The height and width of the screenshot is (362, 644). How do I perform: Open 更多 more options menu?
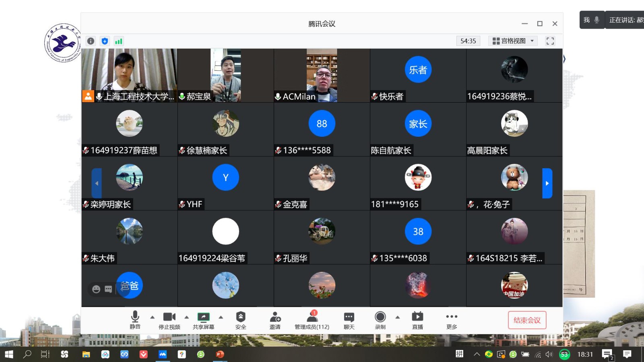tap(452, 320)
